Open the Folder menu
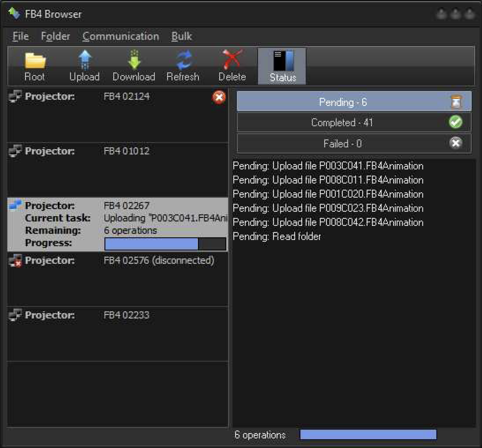The width and height of the screenshot is (482, 448). coord(55,36)
